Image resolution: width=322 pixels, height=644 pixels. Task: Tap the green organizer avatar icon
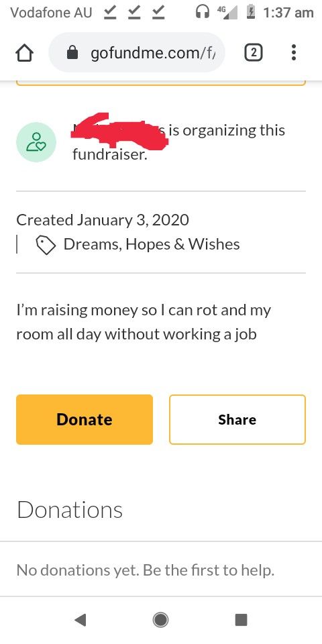coord(36,142)
